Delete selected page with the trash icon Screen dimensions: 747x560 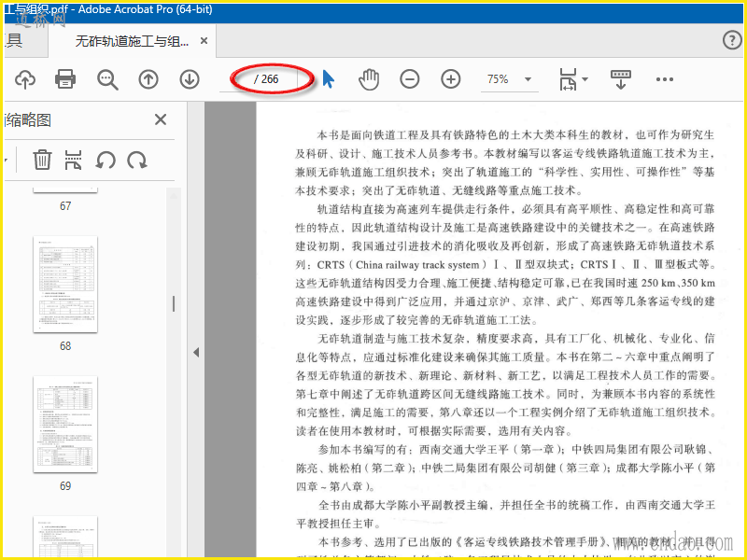42,160
